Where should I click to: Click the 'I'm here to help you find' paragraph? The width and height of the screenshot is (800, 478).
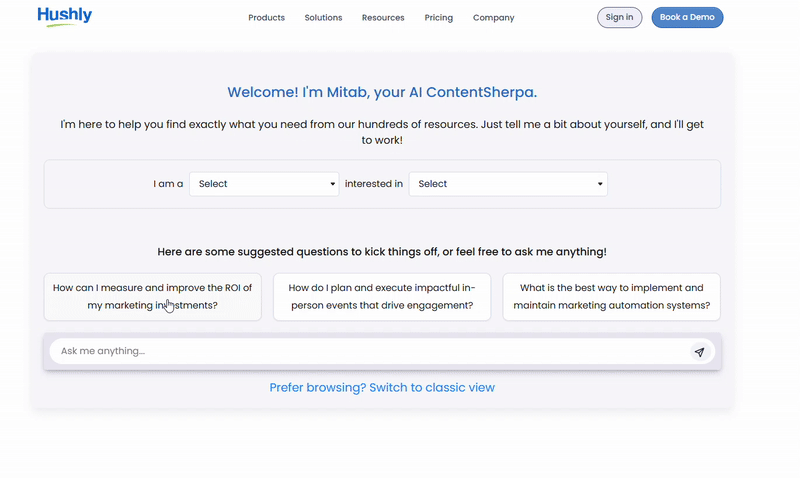[x=382, y=132]
